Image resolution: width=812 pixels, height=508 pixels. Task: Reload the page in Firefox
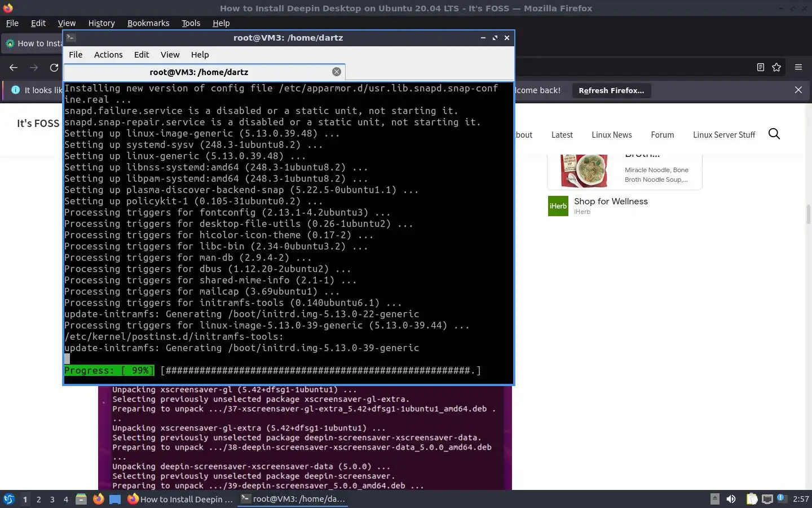click(54, 67)
